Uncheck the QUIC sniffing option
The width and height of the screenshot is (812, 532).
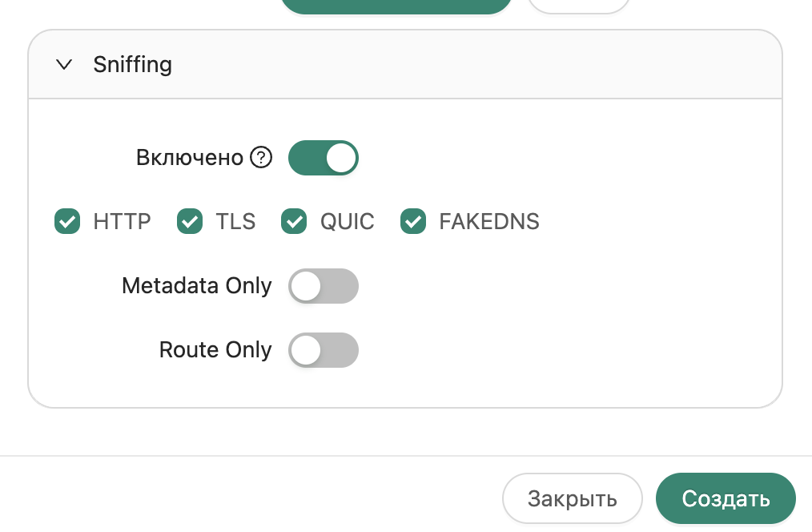[x=293, y=221]
